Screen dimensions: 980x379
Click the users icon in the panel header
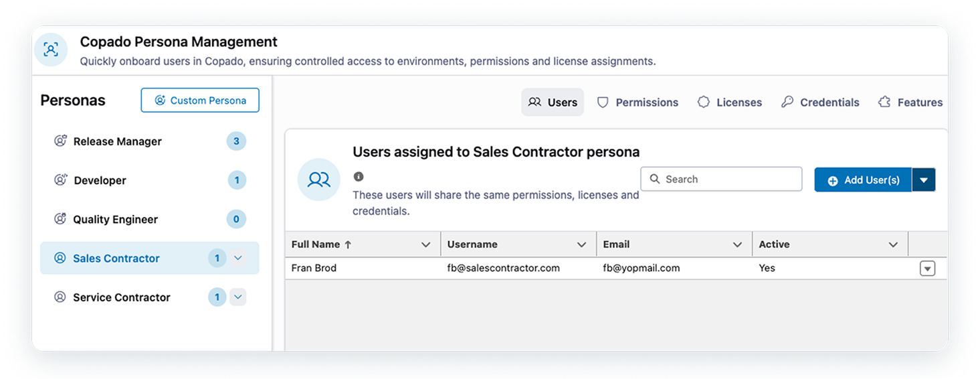click(319, 179)
